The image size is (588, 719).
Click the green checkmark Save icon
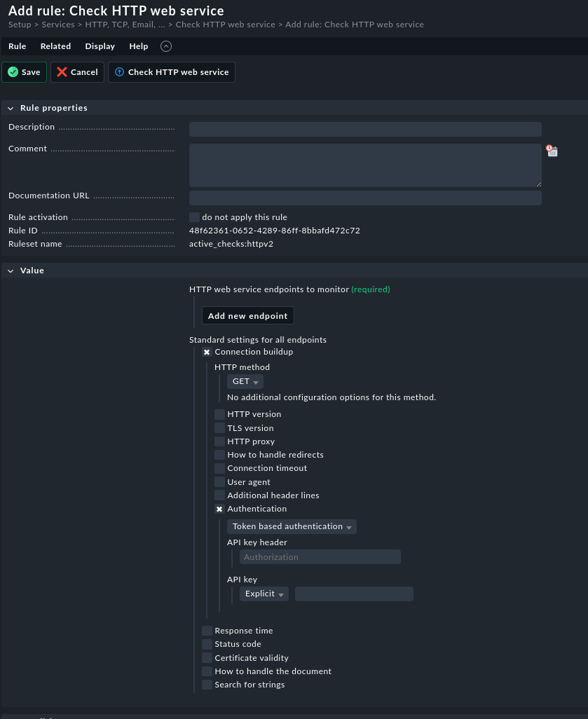point(13,72)
